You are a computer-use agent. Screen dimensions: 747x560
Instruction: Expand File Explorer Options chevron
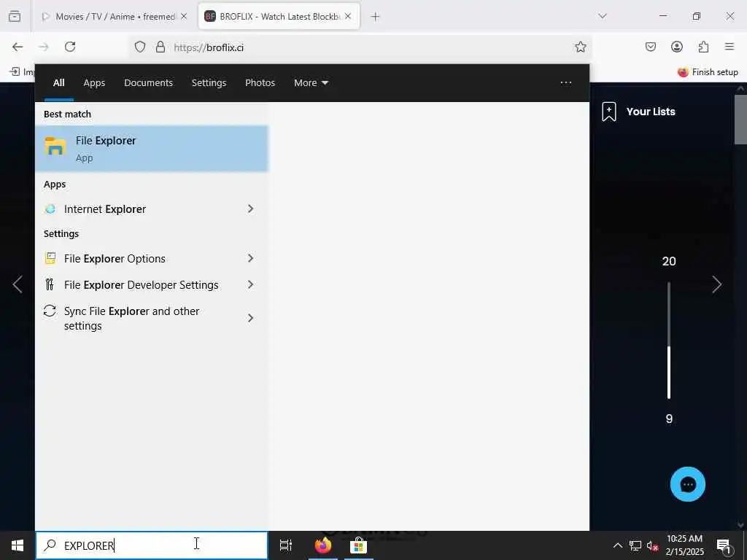coord(251,258)
